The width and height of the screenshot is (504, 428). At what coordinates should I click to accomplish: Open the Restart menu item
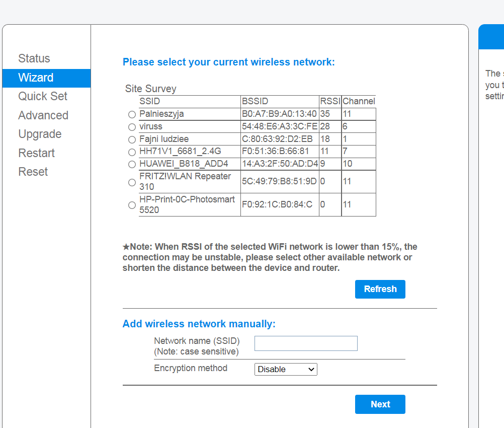point(37,153)
